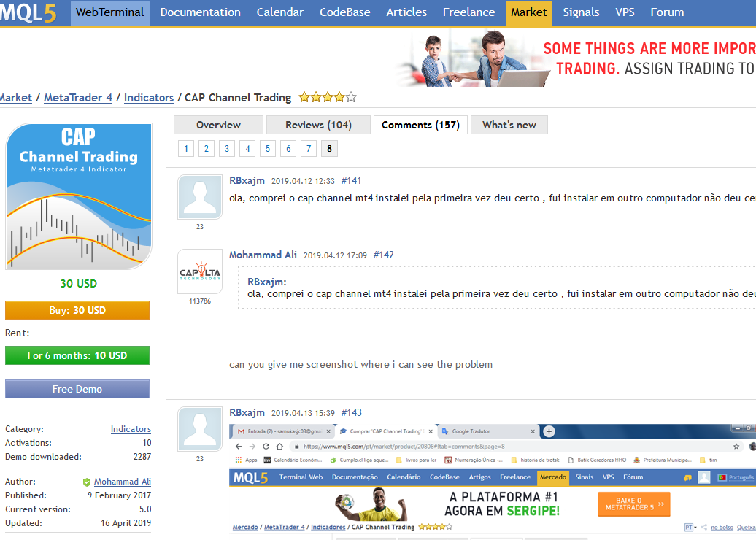The height and width of the screenshot is (540, 756).
Task: Open the VPS page
Action: [625, 12]
